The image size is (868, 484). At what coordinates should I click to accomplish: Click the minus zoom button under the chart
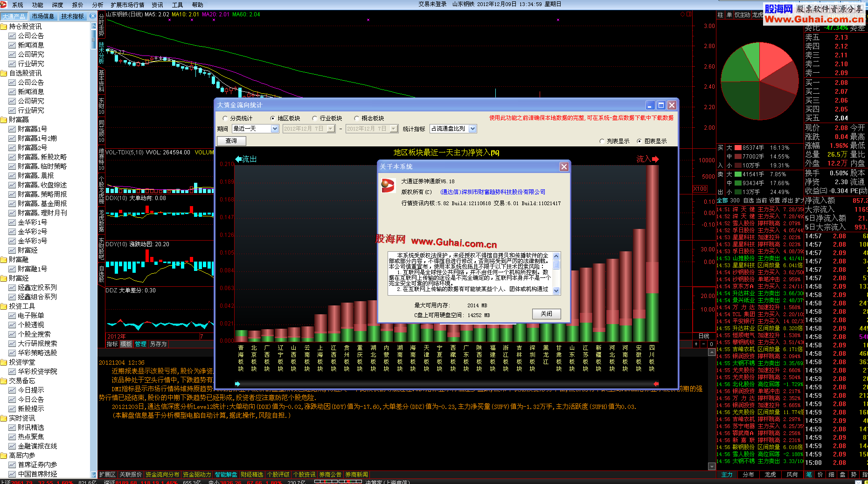click(x=704, y=344)
